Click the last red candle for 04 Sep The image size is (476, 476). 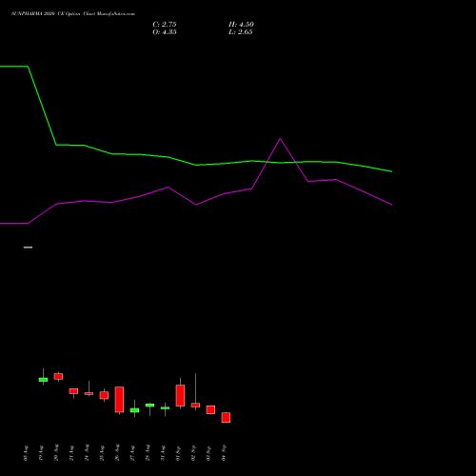click(x=226, y=417)
